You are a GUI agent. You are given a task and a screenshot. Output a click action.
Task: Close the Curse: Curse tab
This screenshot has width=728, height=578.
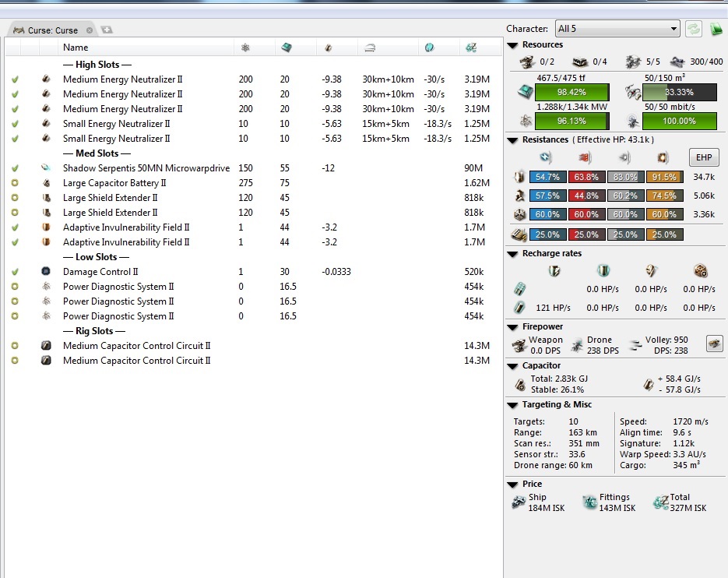click(x=89, y=30)
